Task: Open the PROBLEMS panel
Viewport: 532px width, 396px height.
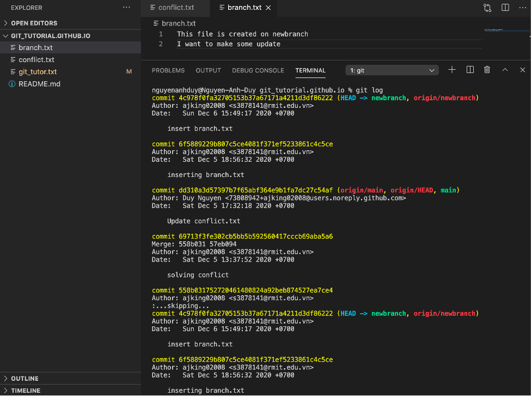Action: pyautogui.click(x=168, y=70)
